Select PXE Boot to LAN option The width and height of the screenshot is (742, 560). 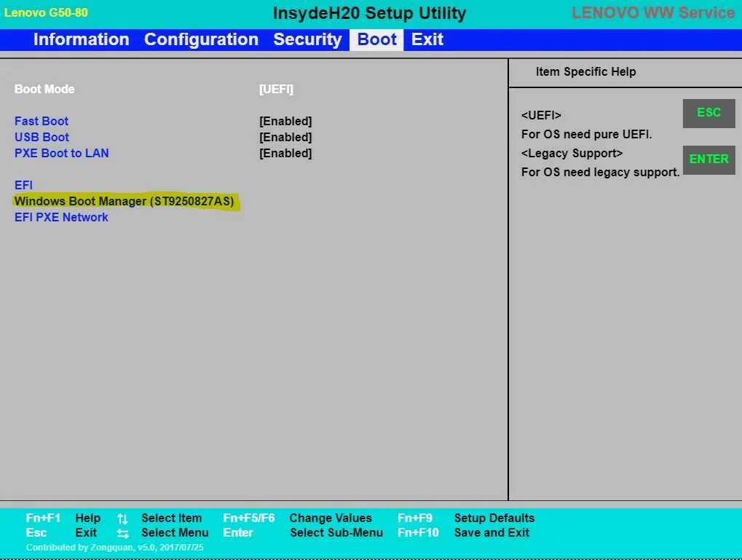point(61,154)
